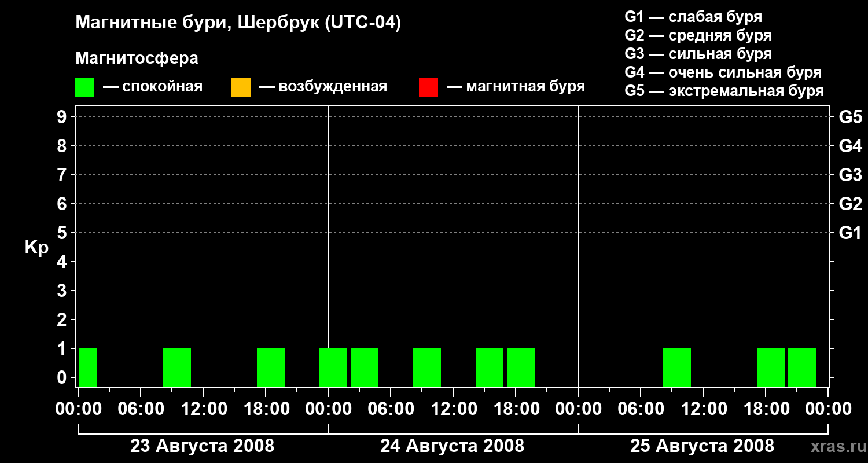Screen dimensions: 868x463
Task: Click the '— спокойная' legend label
Action: pyautogui.click(x=153, y=87)
